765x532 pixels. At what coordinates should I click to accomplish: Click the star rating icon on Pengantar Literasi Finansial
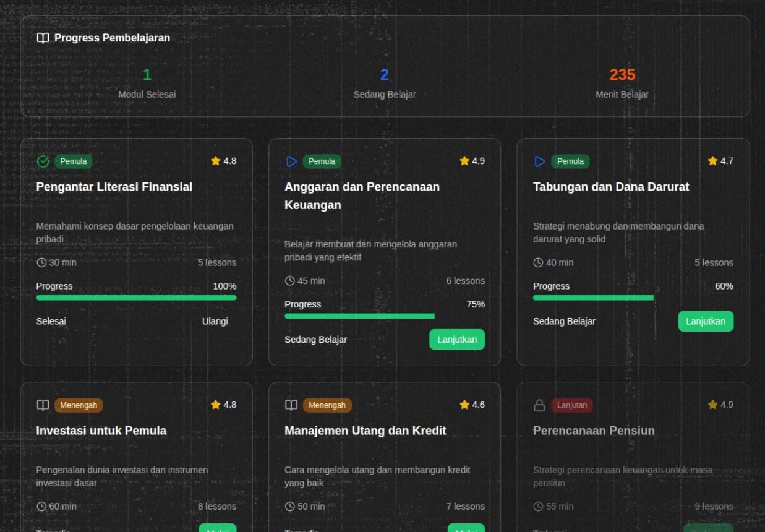216,161
